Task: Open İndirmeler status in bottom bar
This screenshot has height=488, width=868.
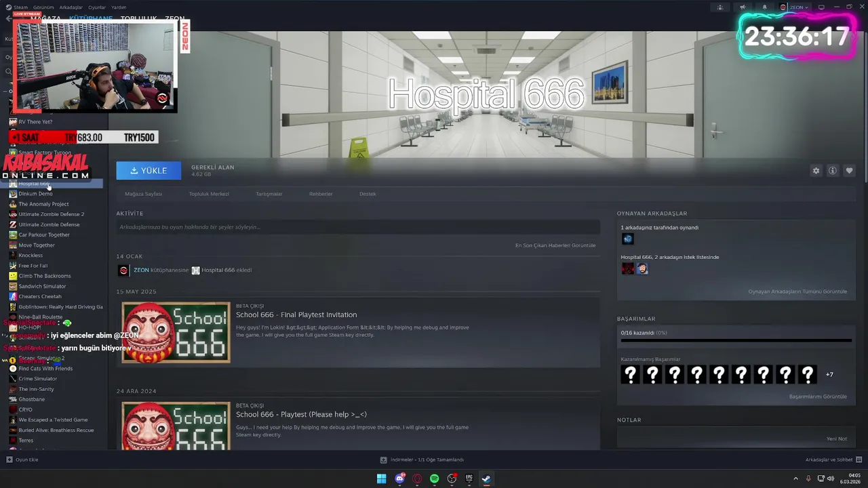Action: click(427, 460)
